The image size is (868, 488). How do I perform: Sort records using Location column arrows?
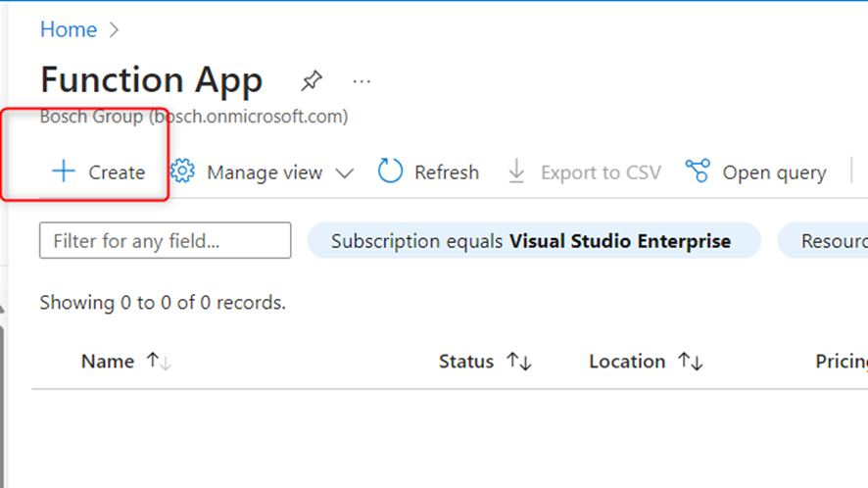(691, 362)
